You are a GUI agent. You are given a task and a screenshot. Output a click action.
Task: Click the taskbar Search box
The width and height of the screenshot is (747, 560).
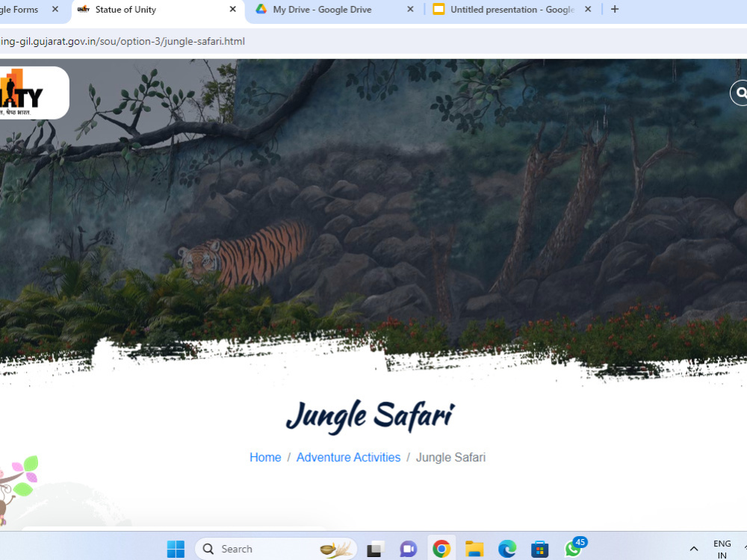276,549
